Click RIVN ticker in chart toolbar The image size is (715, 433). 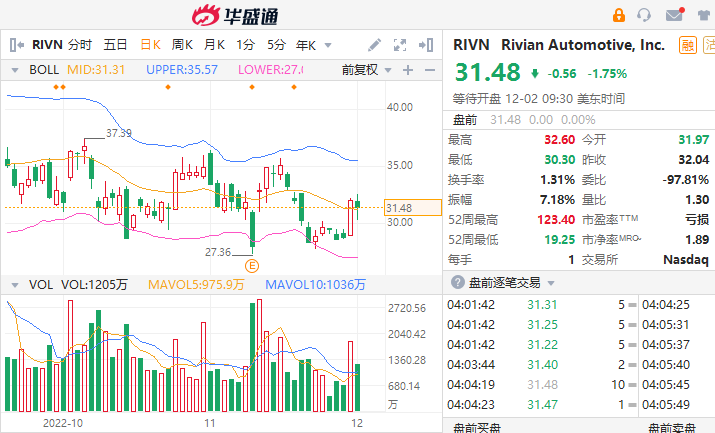coord(47,45)
